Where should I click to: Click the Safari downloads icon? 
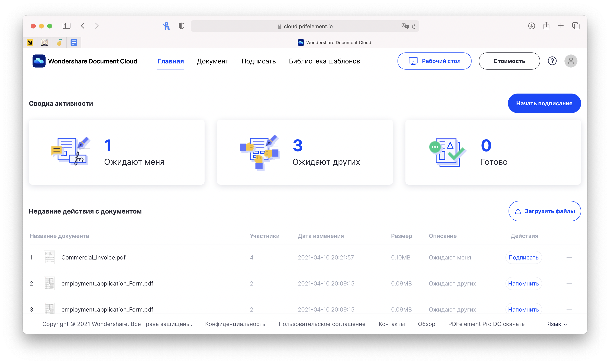(531, 26)
